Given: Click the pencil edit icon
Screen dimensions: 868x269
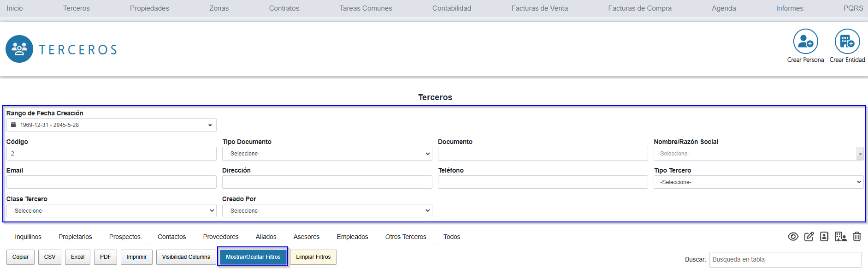Looking at the screenshot, I should [809, 237].
